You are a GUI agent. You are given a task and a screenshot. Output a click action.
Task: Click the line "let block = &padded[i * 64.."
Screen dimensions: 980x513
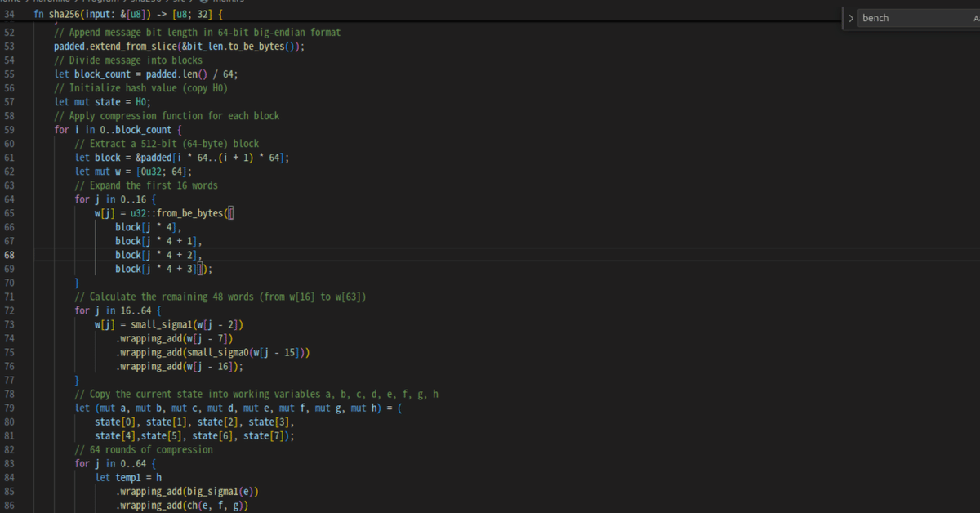pyautogui.click(x=182, y=158)
